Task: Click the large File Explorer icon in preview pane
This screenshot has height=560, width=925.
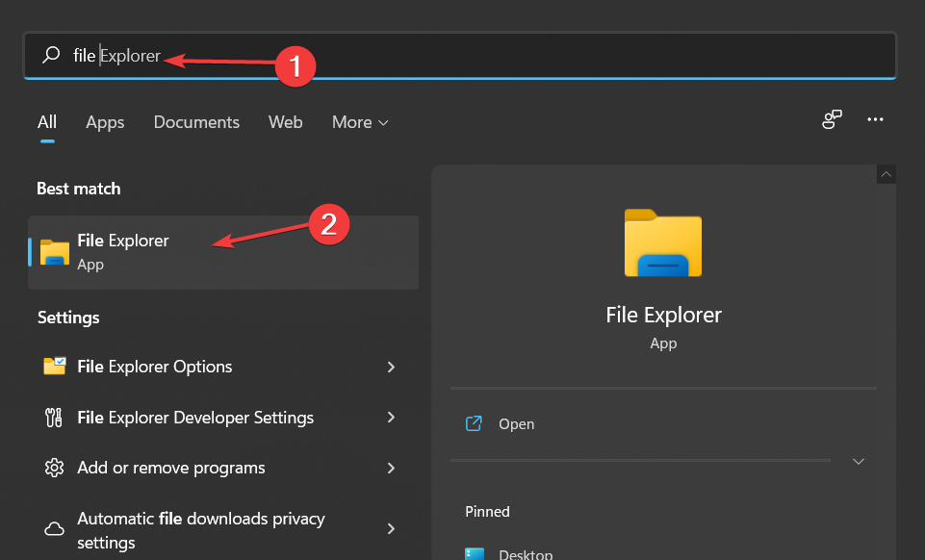Action: [x=663, y=242]
